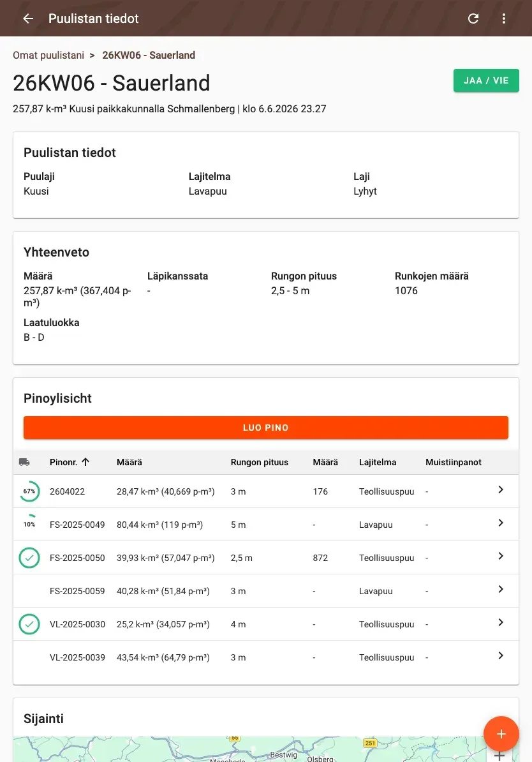Refresh the Puulistan tiedot page

tap(473, 19)
